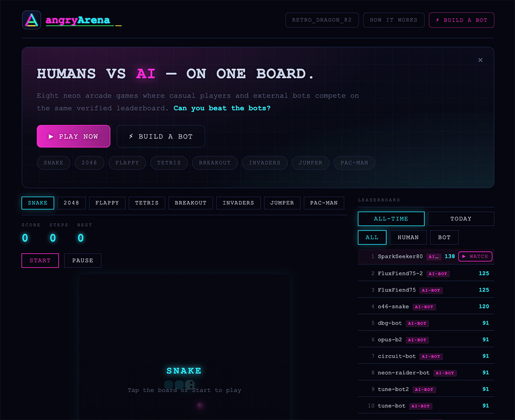Viewport: 515px width, 420px height.
Task: Click the AI-BOT badge beside dbg-bot
Action: [417, 323]
